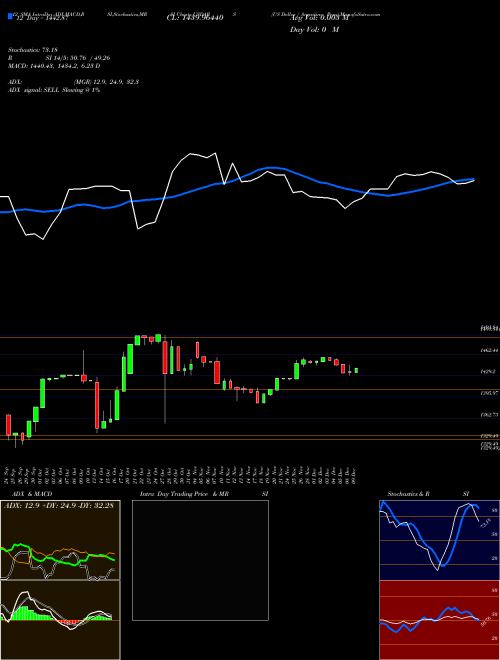Click the last green candlestick on price chart

tap(356, 370)
